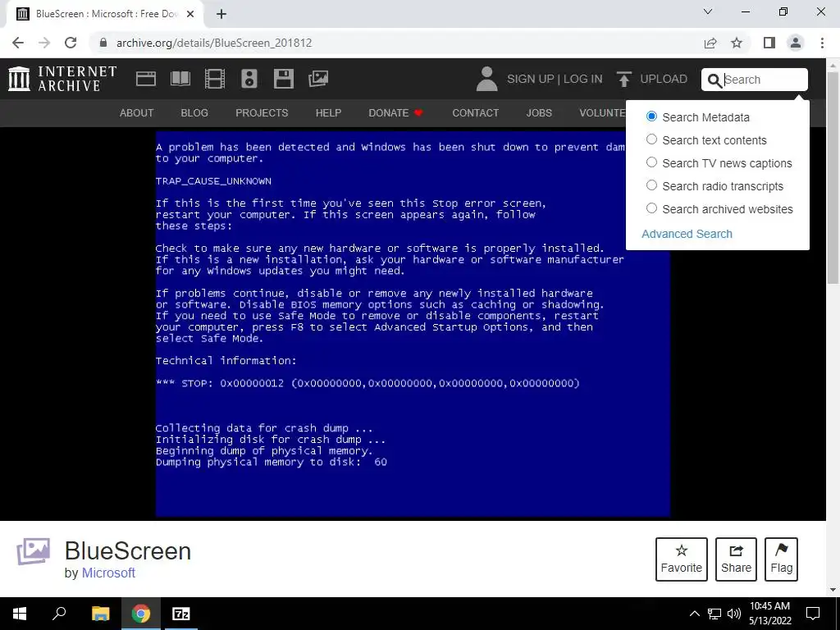Close the BlueScreen tab
The width and height of the screenshot is (840, 630).
point(190,14)
